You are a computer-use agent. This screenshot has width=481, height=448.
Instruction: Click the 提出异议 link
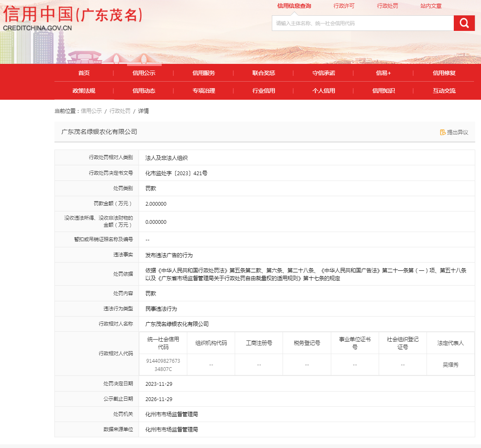[457, 132]
